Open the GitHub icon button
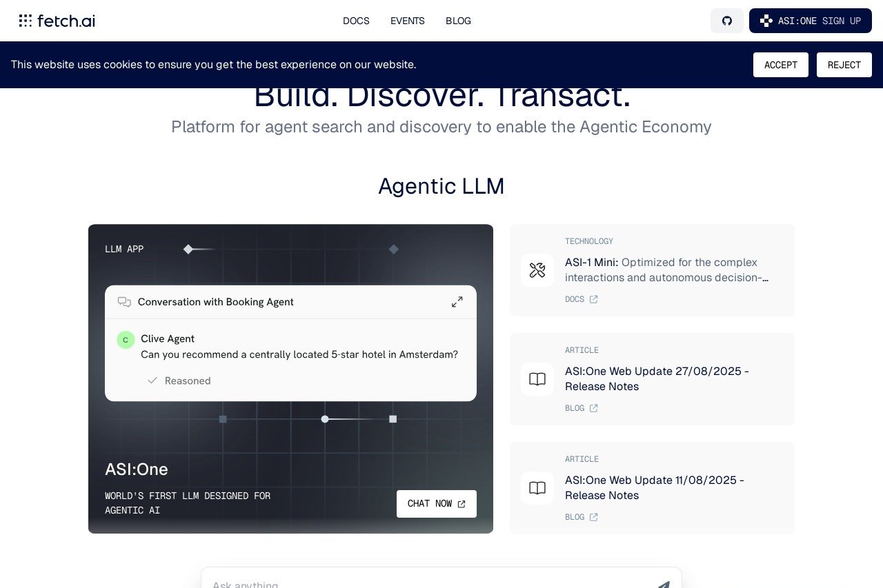The image size is (883, 588). tap(727, 21)
